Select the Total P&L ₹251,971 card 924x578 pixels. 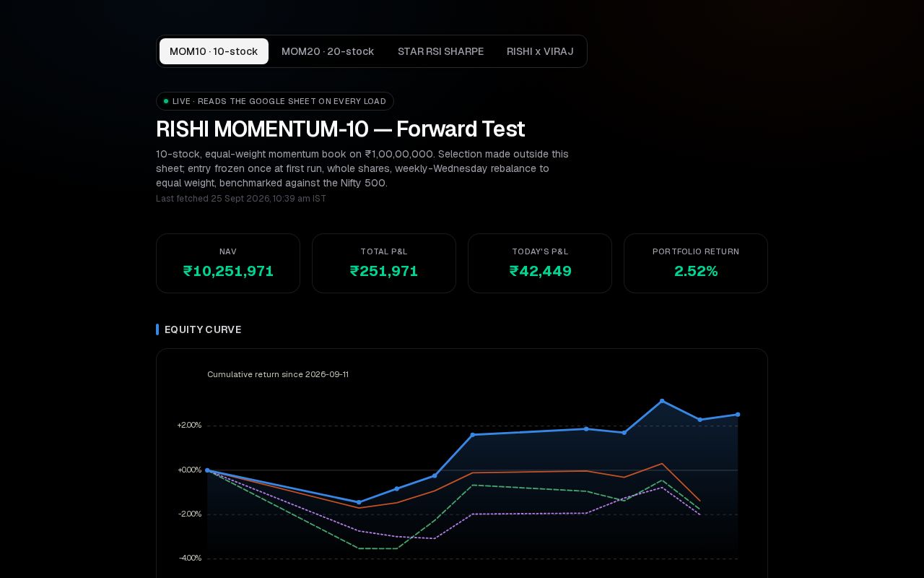click(384, 263)
